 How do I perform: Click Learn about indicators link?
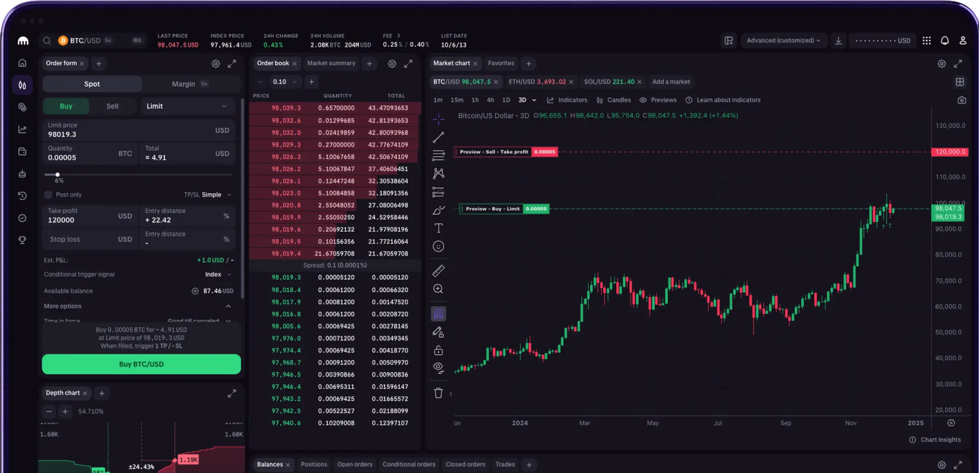click(x=728, y=100)
